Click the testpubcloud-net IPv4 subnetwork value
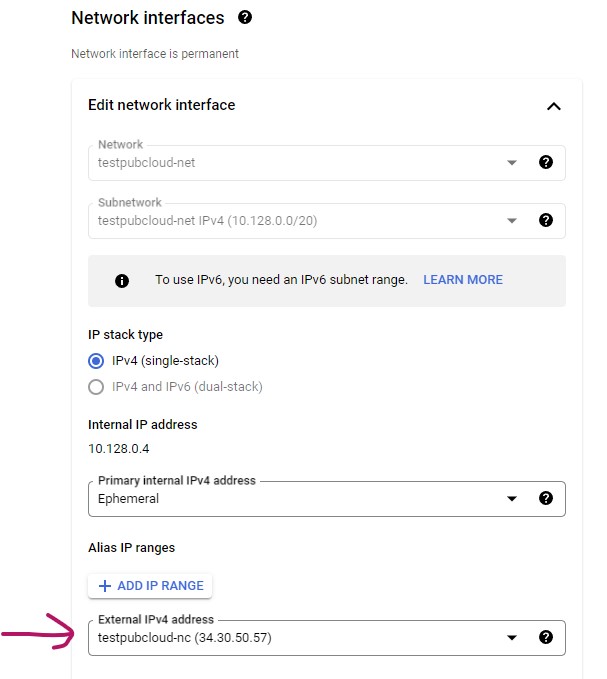 point(207,220)
